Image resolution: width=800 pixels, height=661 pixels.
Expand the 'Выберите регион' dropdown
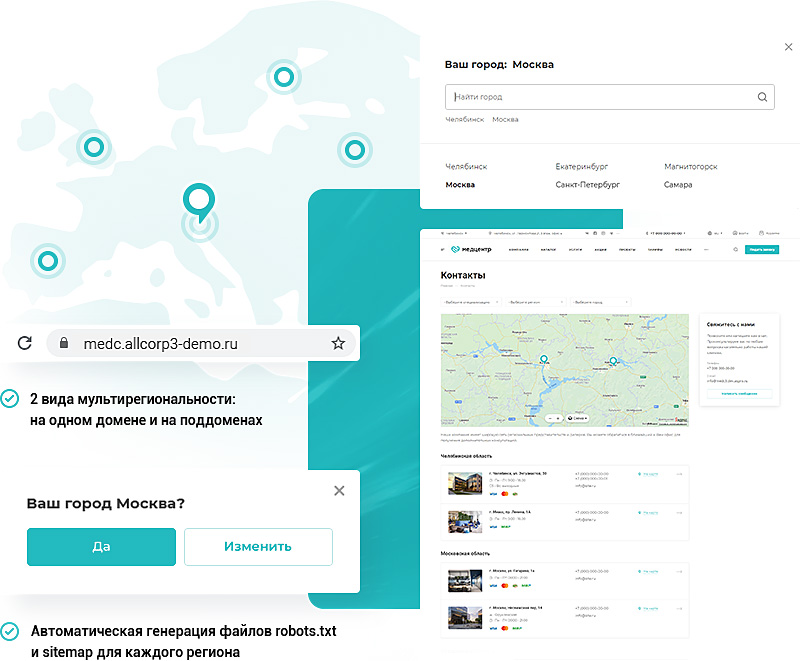536,300
